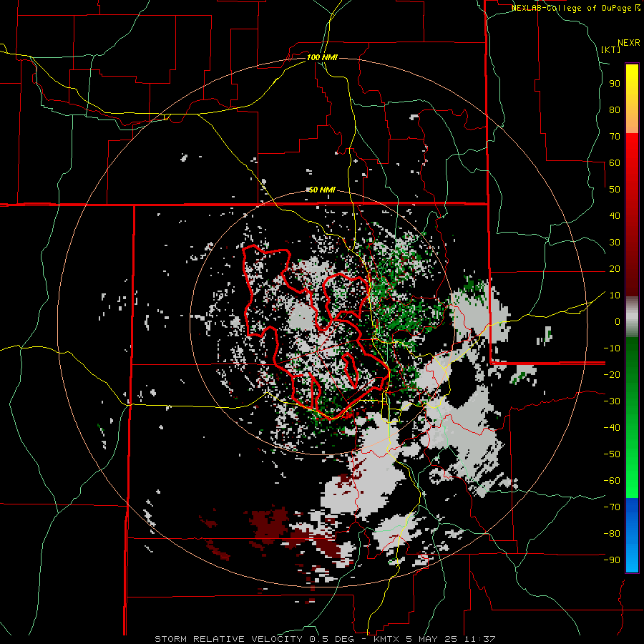The height and width of the screenshot is (644, 644).
Task: Click the 0 value on the velocity scale
Action: click(618, 322)
